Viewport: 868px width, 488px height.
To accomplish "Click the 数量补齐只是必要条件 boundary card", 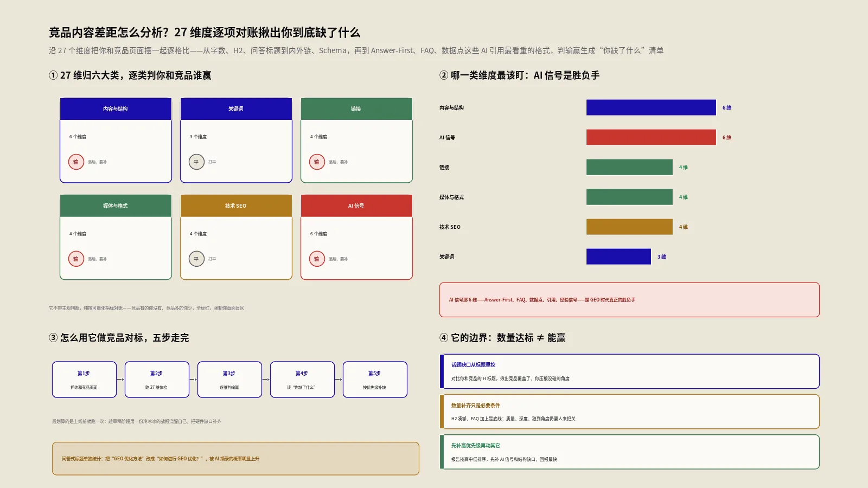I will tap(629, 412).
